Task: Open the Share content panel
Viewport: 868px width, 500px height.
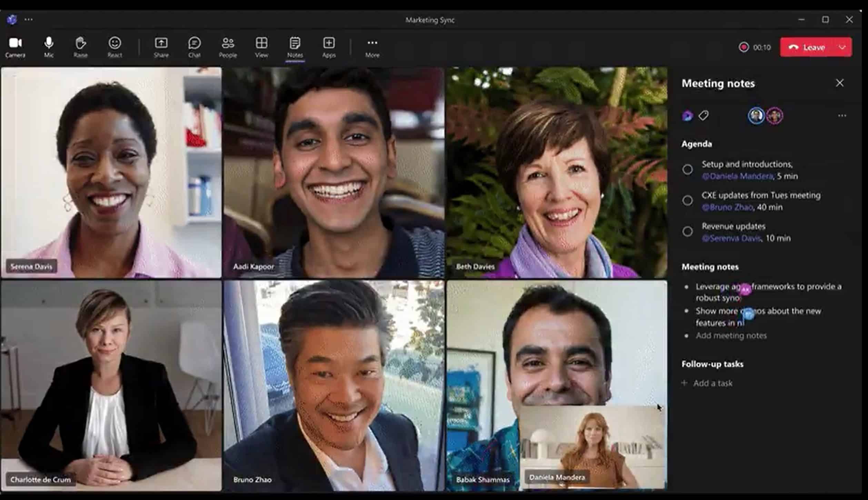Action: [161, 47]
